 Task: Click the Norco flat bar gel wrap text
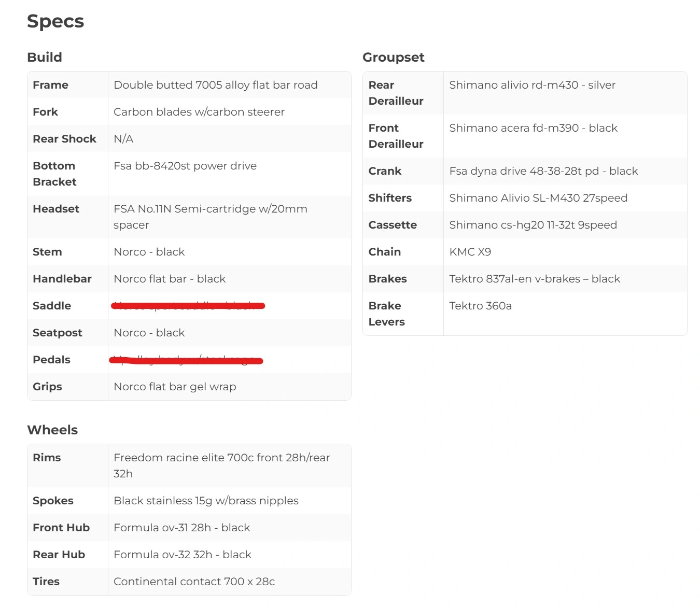point(175,387)
